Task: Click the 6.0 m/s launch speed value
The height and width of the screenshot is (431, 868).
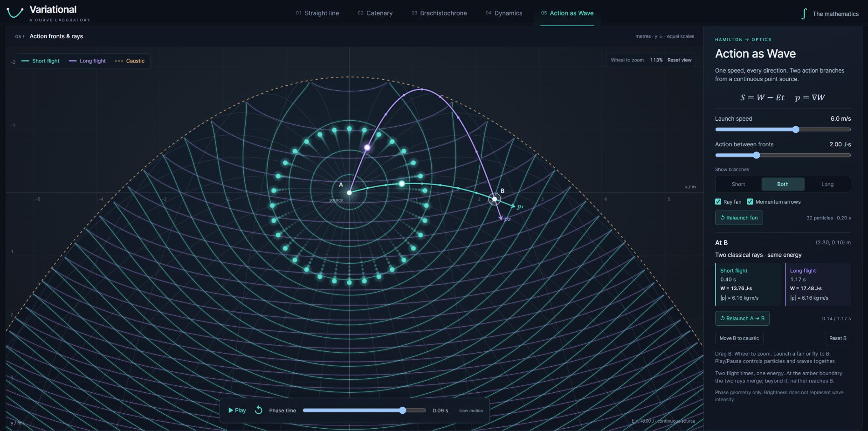Action: pyautogui.click(x=840, y=119)
